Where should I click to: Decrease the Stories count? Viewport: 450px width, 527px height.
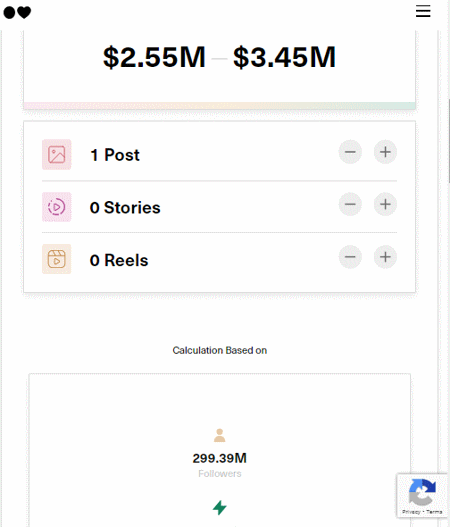point(350,204)
